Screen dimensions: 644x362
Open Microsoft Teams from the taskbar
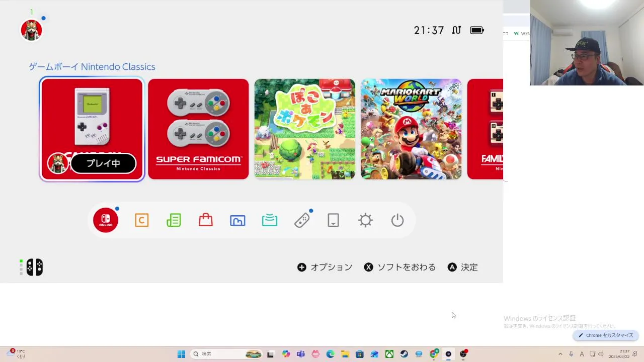pos(301,354)
